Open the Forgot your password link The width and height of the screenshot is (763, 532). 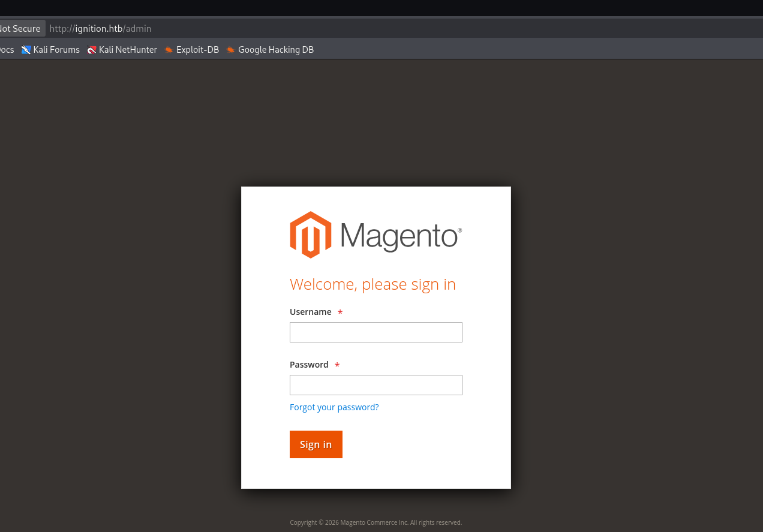pos(334,407)
